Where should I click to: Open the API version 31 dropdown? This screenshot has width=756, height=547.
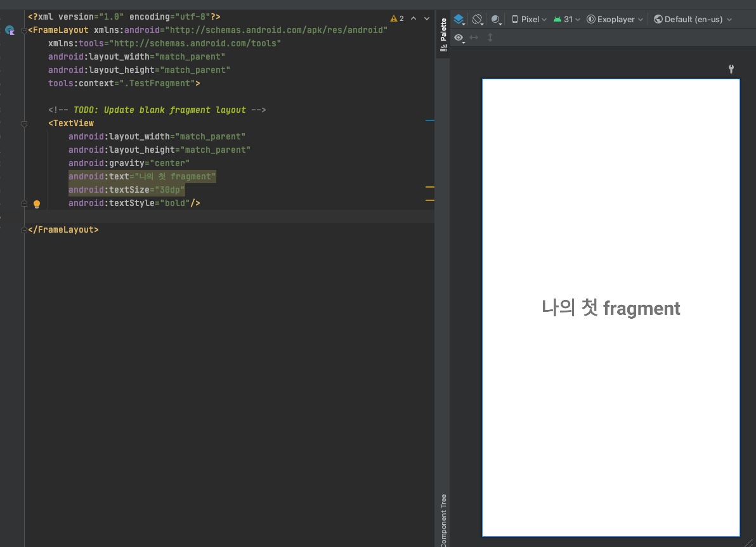[x=566, y=19]
